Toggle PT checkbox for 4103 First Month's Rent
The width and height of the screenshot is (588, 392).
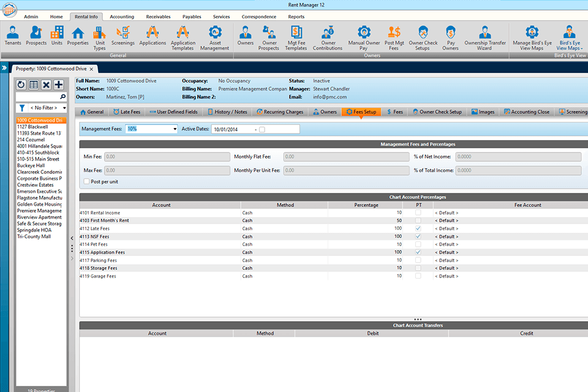418,221
